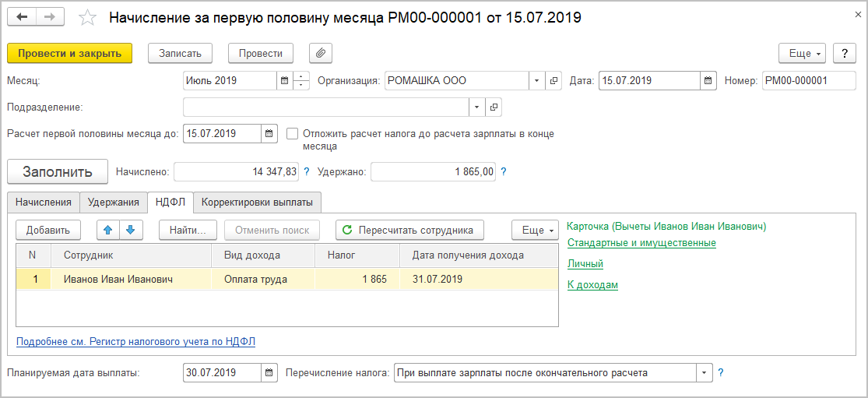Screen dimensions: 868x398
Task: Open attached files with paperclip icon
Action: tap(321, 53)
